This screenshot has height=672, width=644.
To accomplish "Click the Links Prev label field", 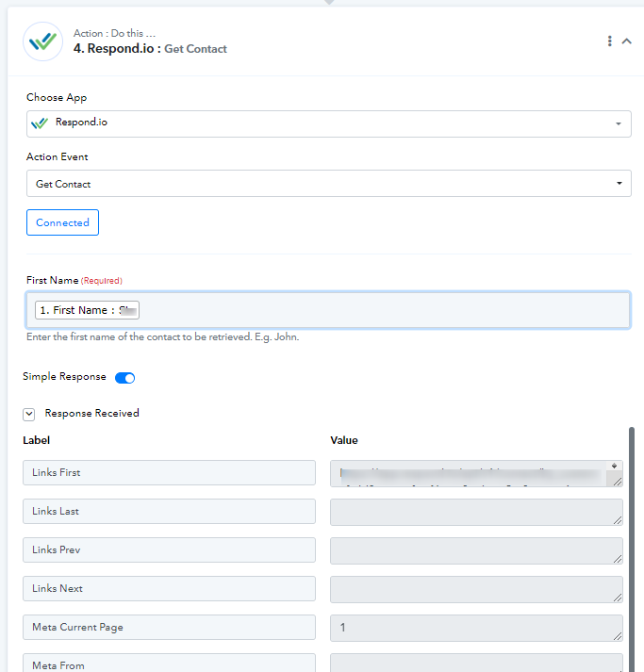I will (x=169, y=549).
